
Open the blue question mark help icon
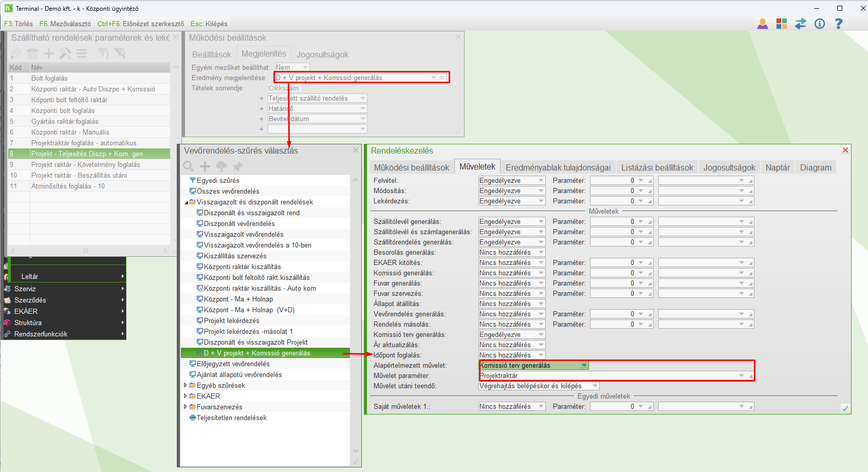point(839,24)
